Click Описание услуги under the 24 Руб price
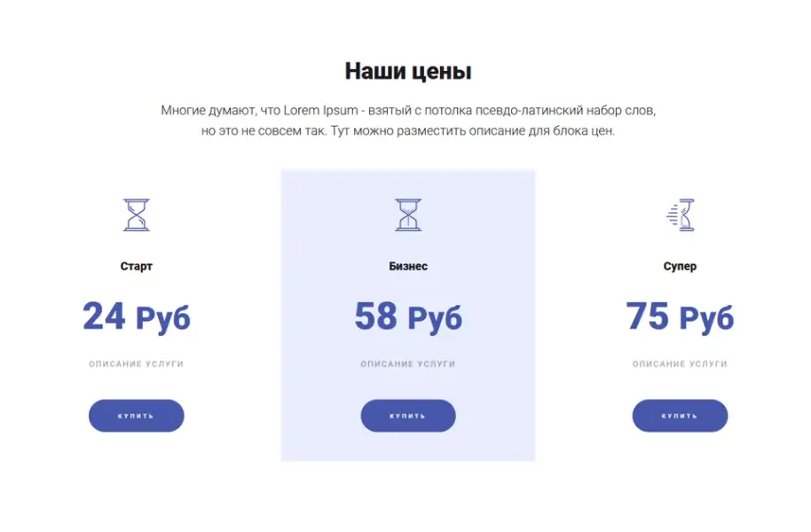The width and height of the screenshot is (811, 532). 137,364
